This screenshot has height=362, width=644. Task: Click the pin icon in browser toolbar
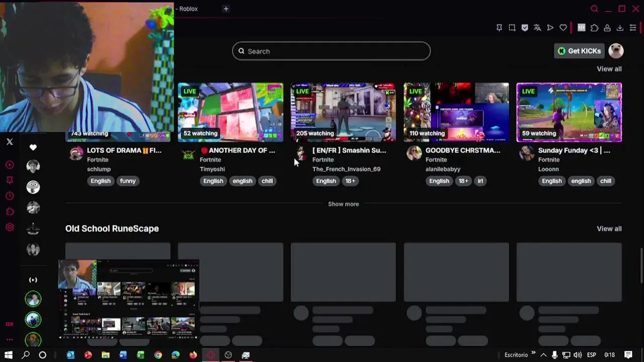click(x=499, y=28)
